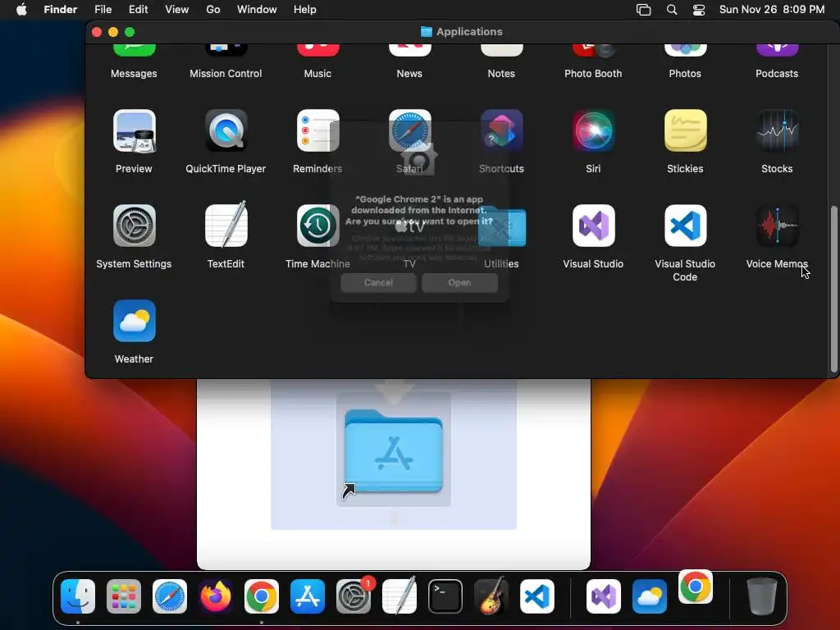Launch GarageBand from the Dock
840x630 pixels.
491,596
